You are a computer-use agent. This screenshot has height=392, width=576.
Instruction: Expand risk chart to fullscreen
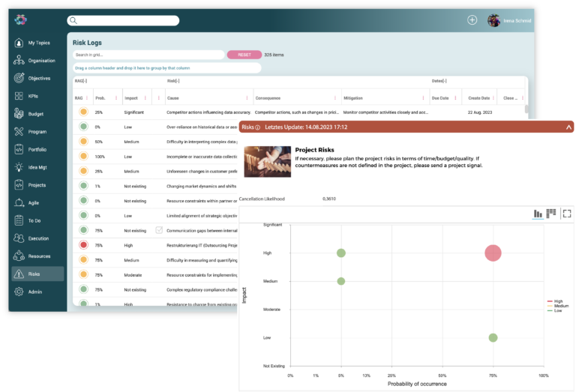click(566, 214)
